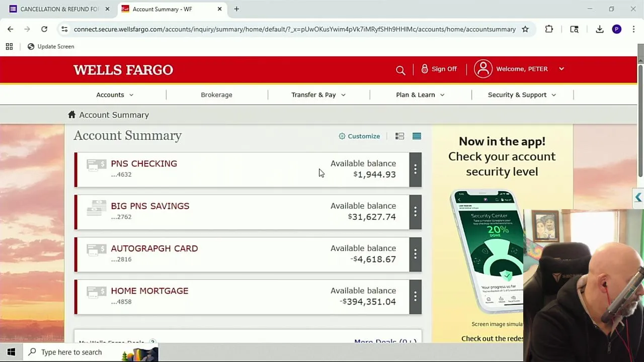Click the PNS CHECKING account card icon

96,165
